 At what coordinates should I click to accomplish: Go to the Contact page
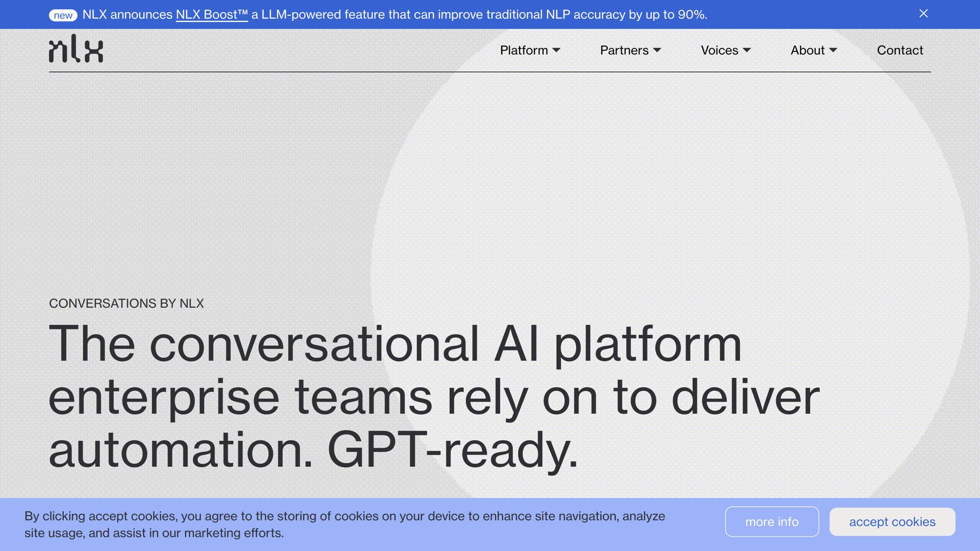tap(900, 50)
